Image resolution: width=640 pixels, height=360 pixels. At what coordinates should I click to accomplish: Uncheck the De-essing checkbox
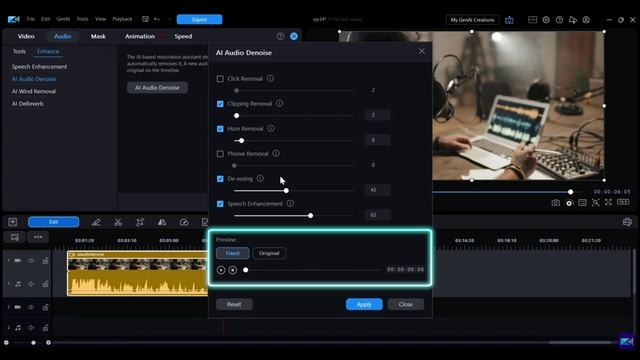tap(220, 179)
